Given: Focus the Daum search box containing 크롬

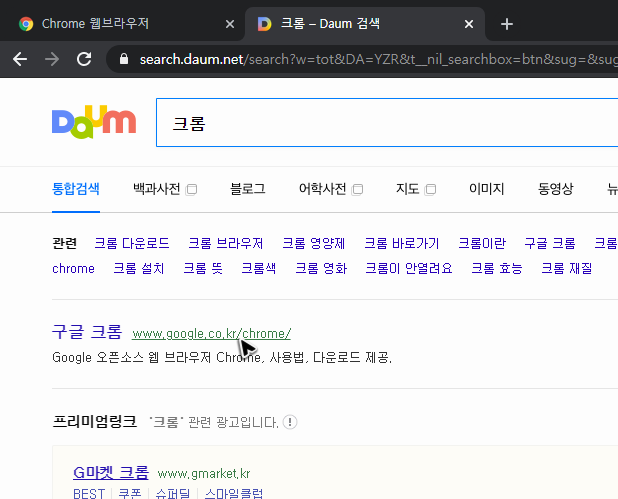Looking at the screenshot, I should click(387, 123).
